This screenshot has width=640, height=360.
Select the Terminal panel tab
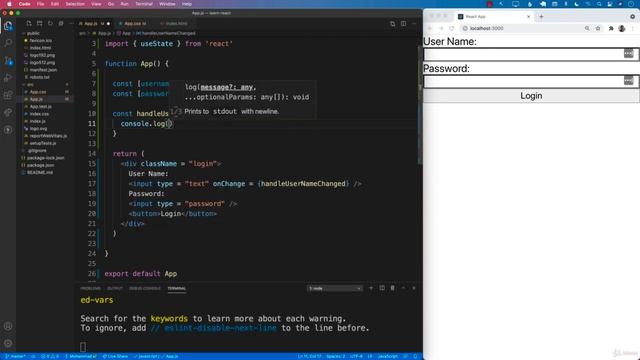(x=177, y=289)
